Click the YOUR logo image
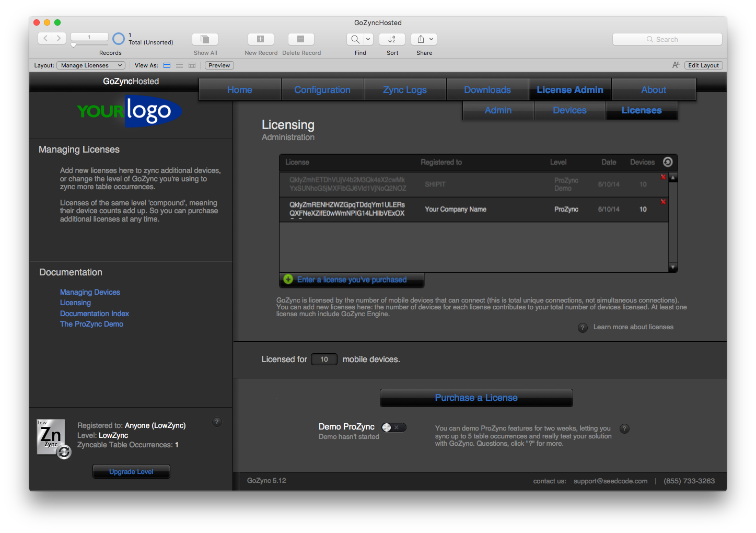Viewport: 756px width, 533px height. click(x=129, y=111)
